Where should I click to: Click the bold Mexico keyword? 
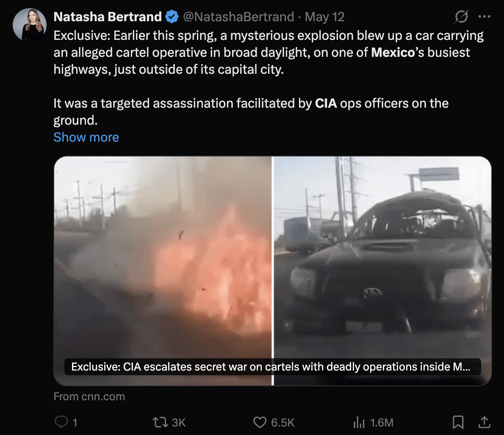393,53
